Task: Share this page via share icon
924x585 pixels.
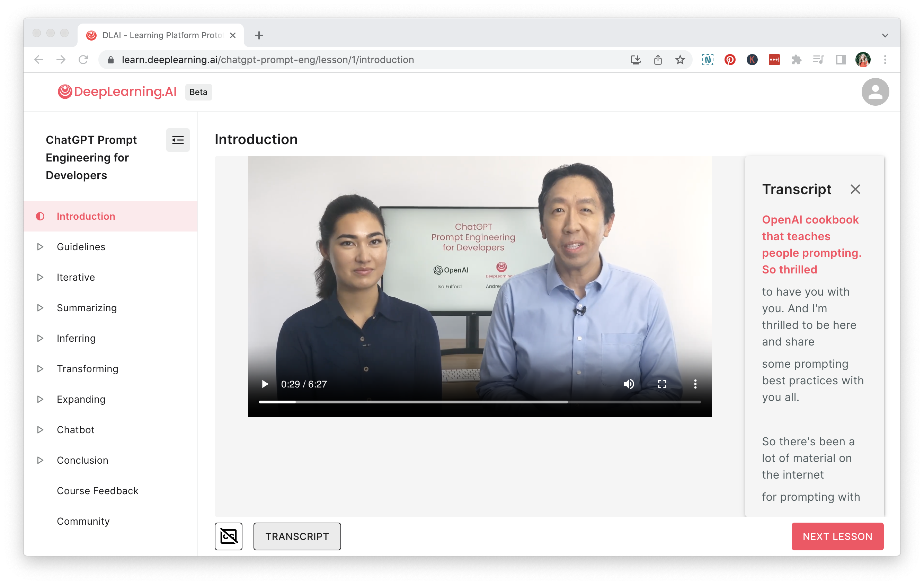Action: pyautogui.click(x=658, y=60)
